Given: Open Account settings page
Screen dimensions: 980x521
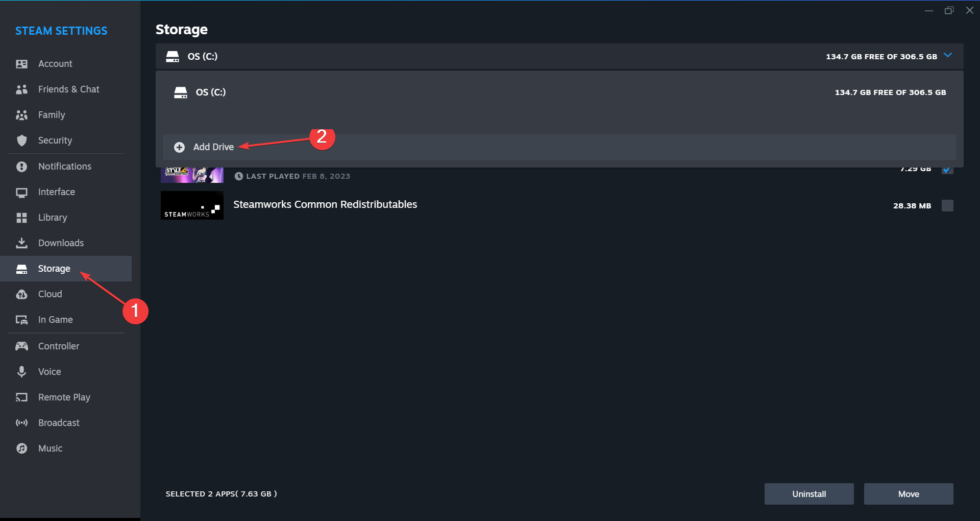Looking at the screenshot, I should pos(66,64).
